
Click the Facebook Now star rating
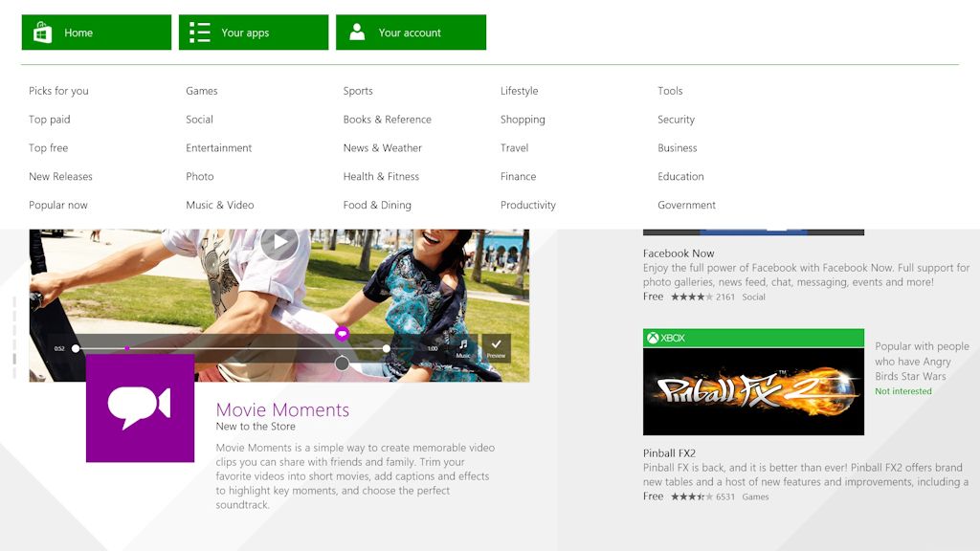(x=692, y=297)
